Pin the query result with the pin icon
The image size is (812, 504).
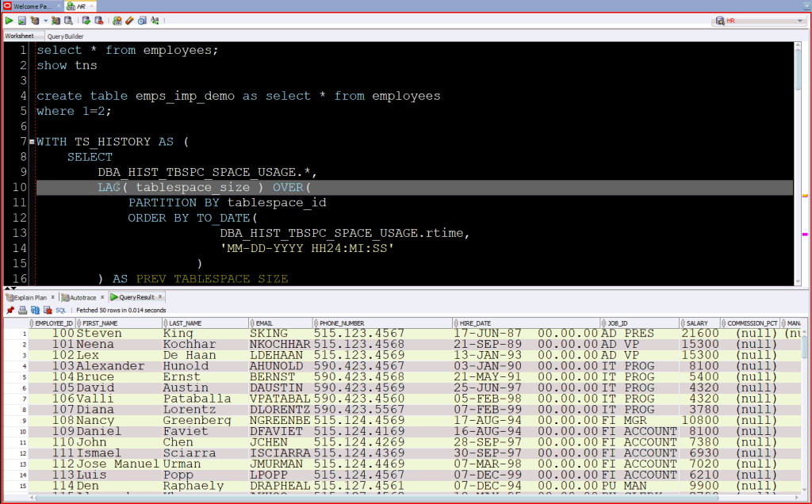(10, 310)
